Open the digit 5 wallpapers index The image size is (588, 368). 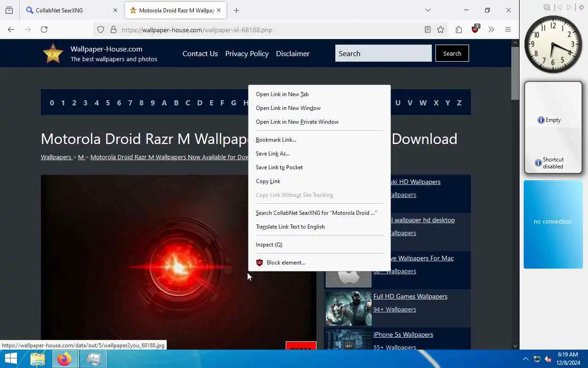point(108,103)
